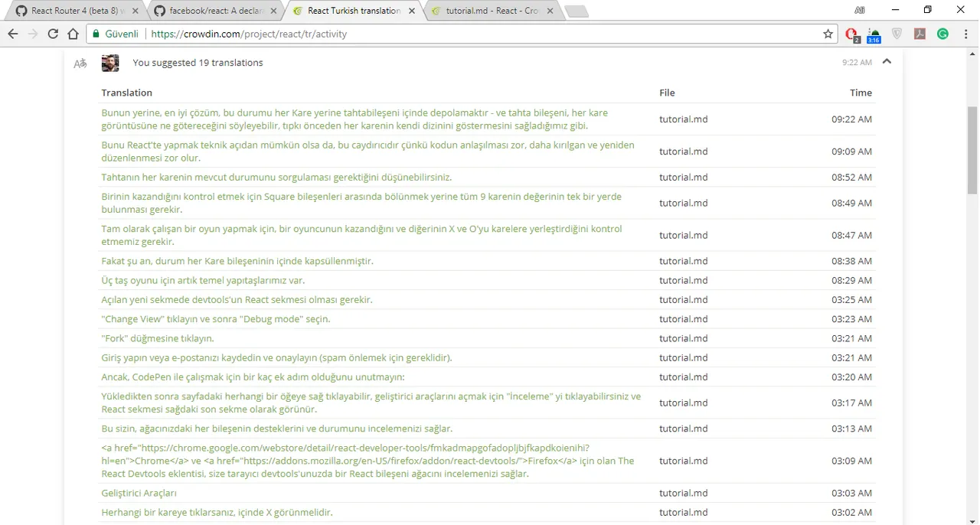Open translation 'Bunu React'te yapmak teknik açıdan'

[x=367, y=152]
